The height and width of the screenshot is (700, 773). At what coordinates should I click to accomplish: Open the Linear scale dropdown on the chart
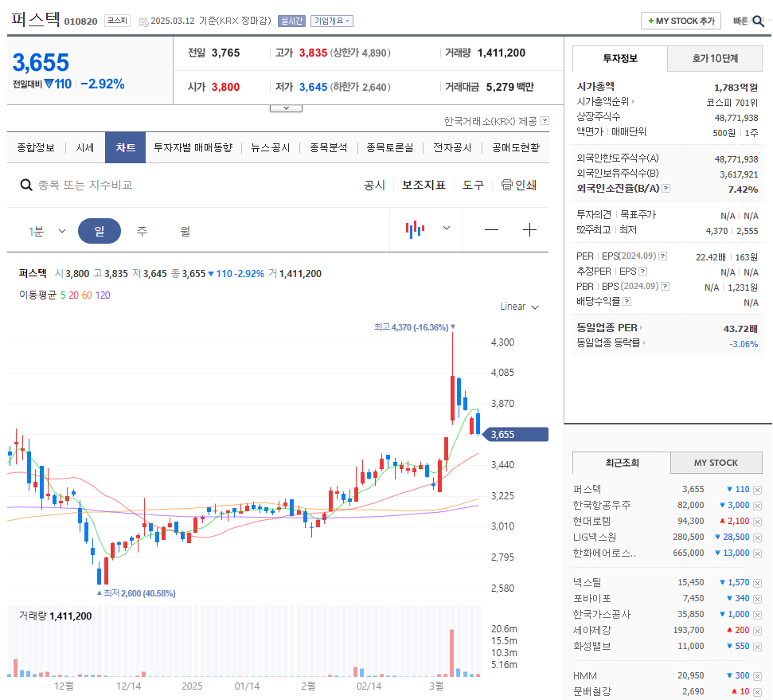[518, 306]
